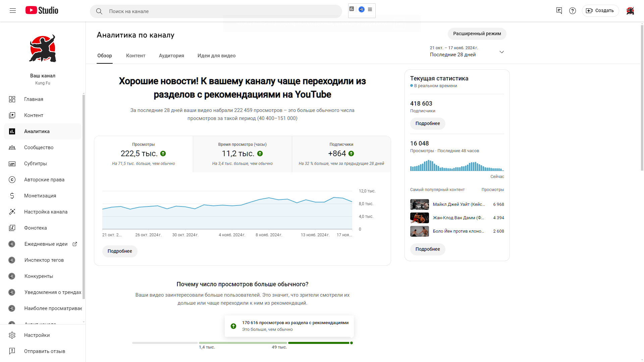Click the Create button

[600, 11]
